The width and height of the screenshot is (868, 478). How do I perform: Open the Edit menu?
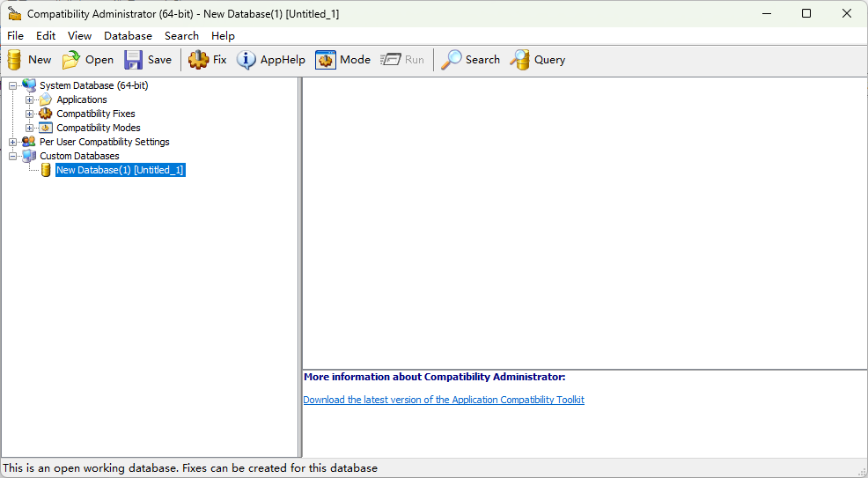pos(46,36)
